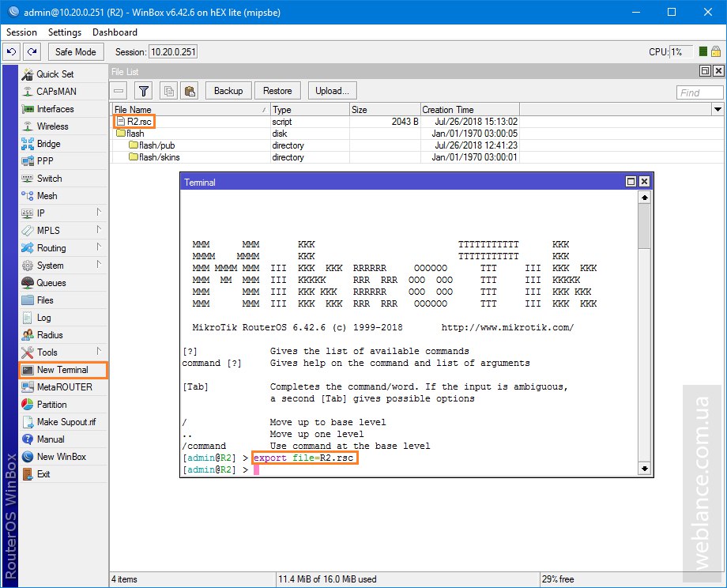Click the padlock secure-session icon
Viewport: 727px width, 588px height.
(x=716, y=51)
